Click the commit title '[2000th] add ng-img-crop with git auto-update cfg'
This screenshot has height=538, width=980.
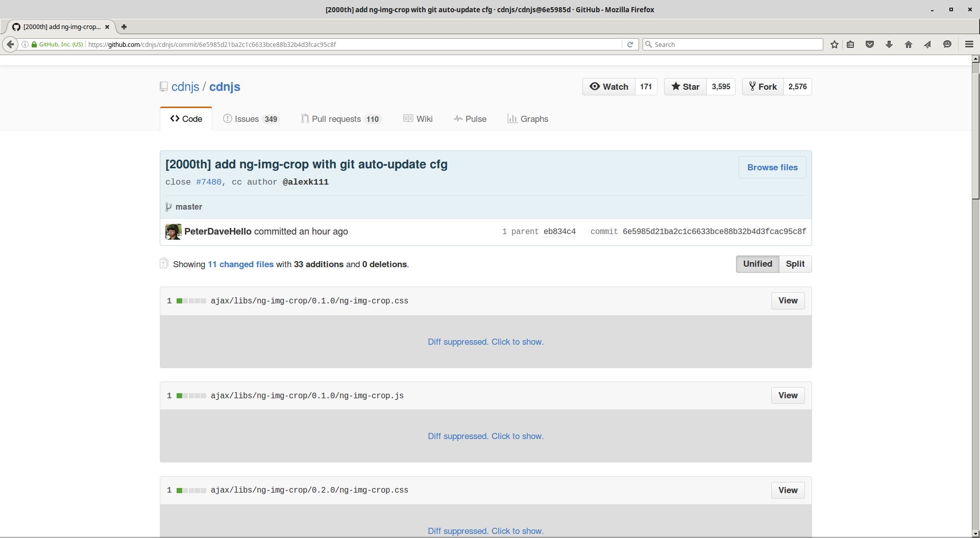(x=306, y=164)
